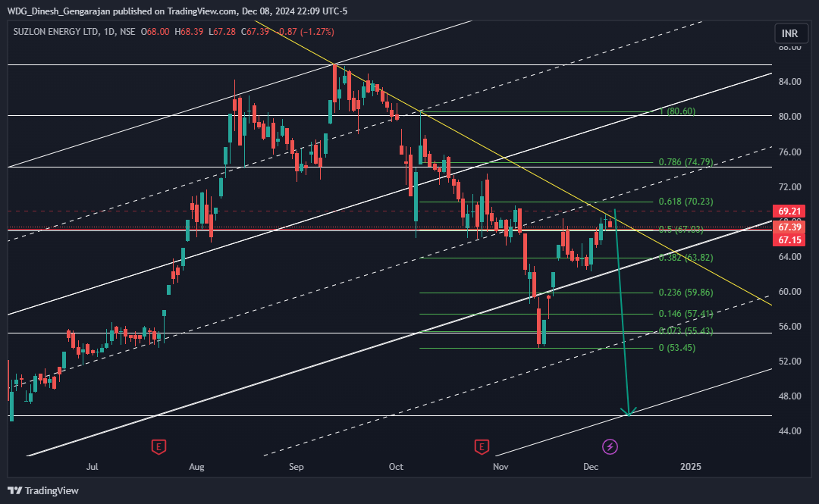Click the 72.00 price axis label
The height and width of the screenshot is (504, 819).
(x=789, y=187)
